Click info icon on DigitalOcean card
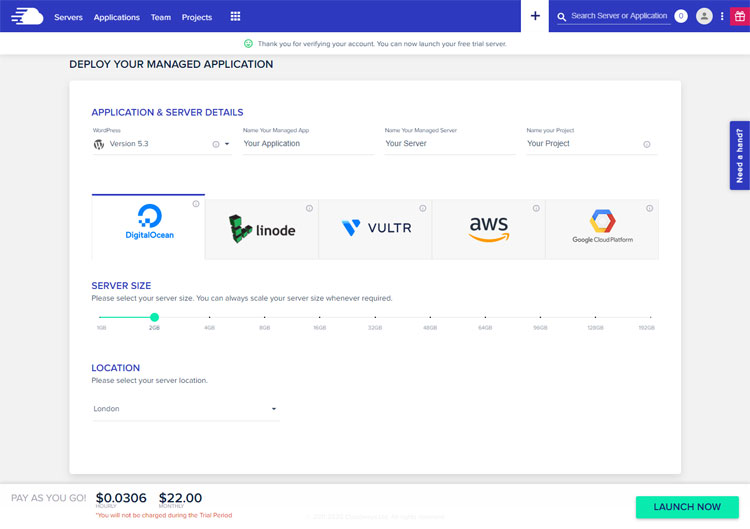 coord(196,204)
